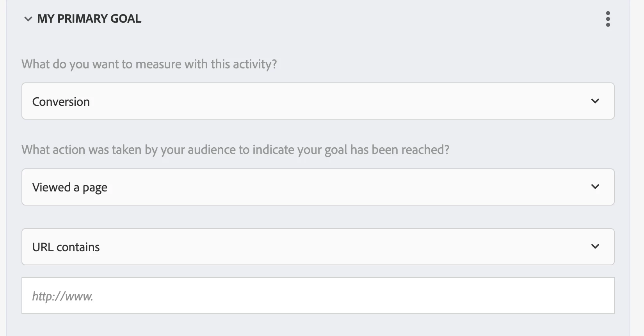Select the 'Conversion' text in first combo box

click(61, 102)
